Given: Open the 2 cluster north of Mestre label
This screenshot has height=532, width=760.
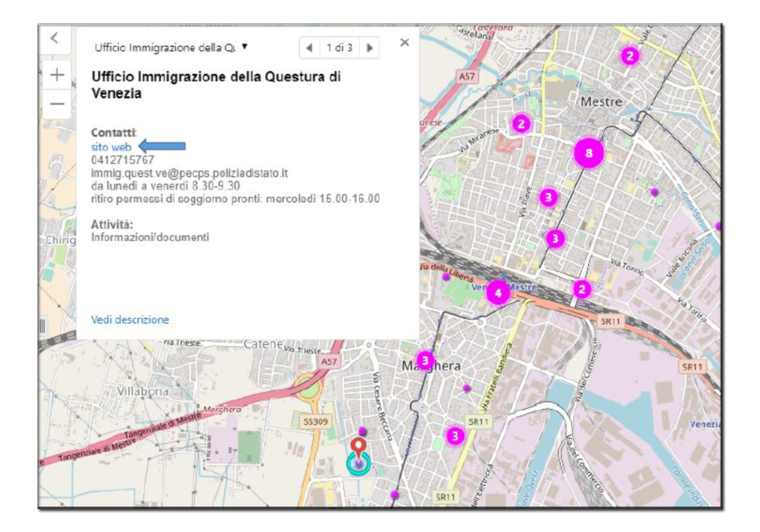Looking at the screenshot, I should tap(629, 56).
